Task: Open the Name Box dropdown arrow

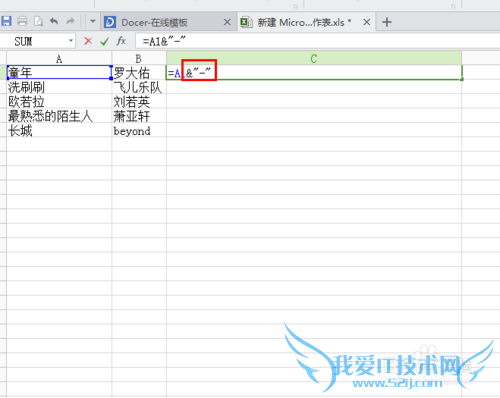Action: point(71,41)
